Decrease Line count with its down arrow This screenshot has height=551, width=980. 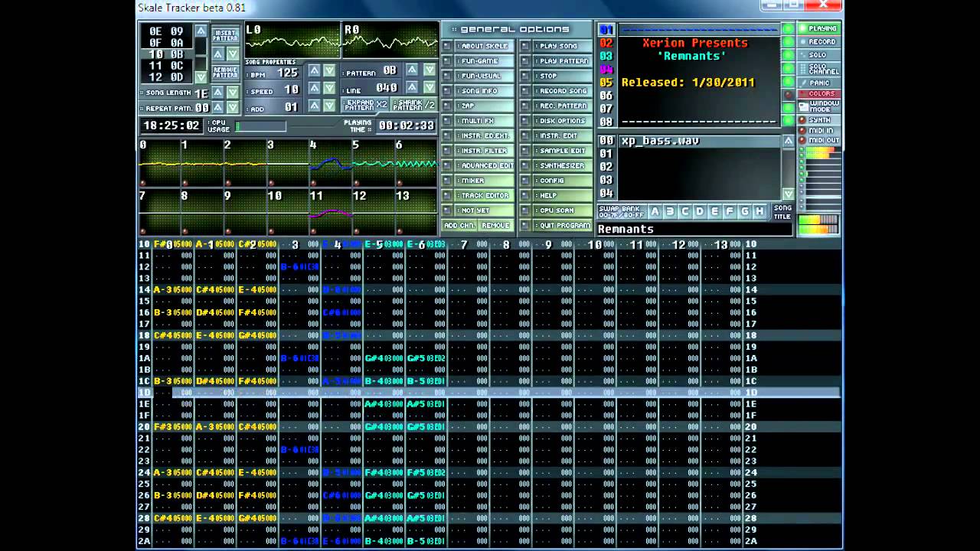(x=428, y=88)
